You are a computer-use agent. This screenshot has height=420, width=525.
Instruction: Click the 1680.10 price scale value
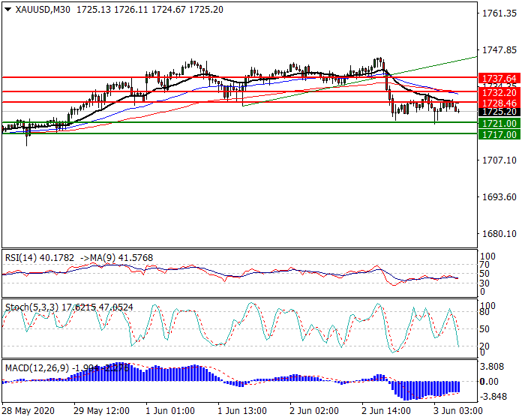point(499,233)
